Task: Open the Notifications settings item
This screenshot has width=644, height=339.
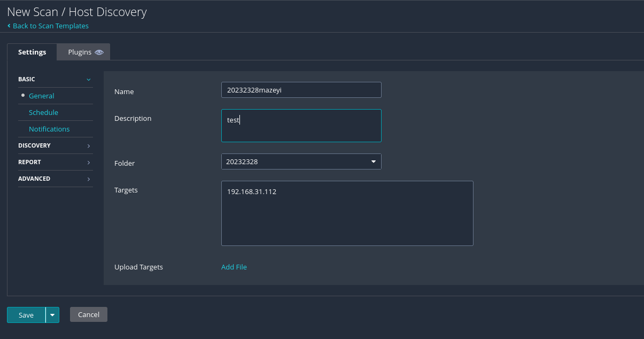Action: (49, 129)
